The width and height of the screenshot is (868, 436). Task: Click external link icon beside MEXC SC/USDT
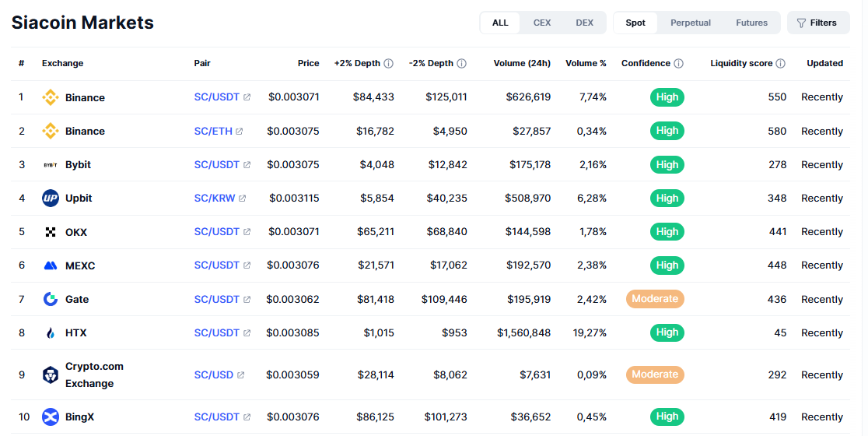pyautogui.click(x=247, y=266)
